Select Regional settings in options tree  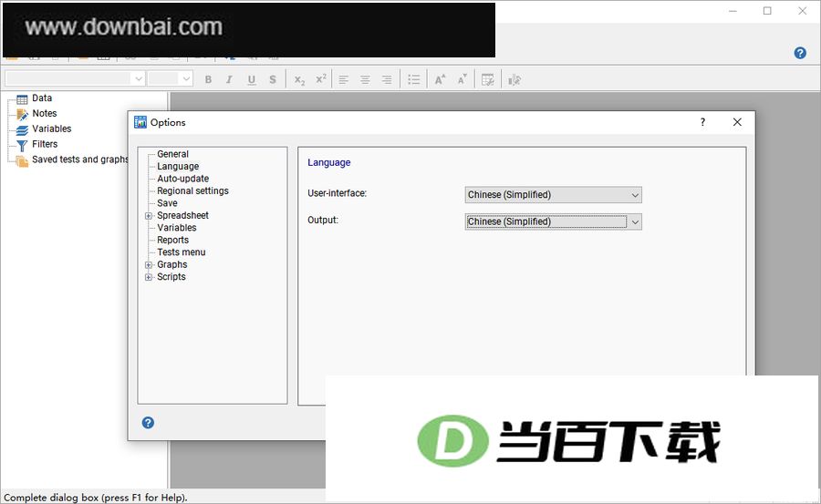click(192, 191)
